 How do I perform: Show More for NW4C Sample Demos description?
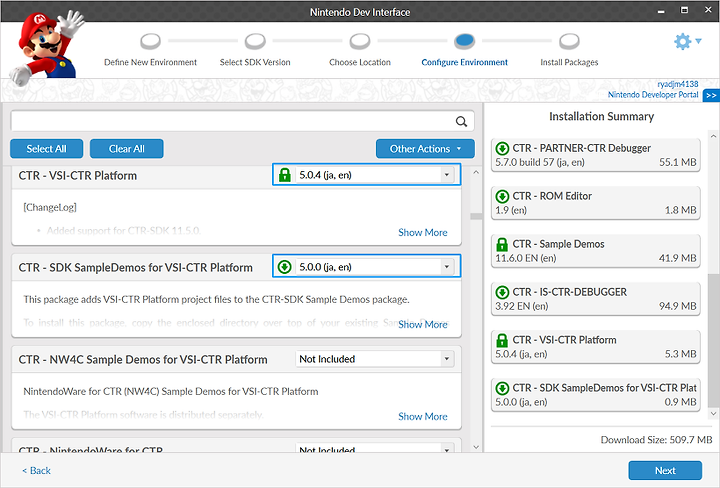click(x=422, y=416)
